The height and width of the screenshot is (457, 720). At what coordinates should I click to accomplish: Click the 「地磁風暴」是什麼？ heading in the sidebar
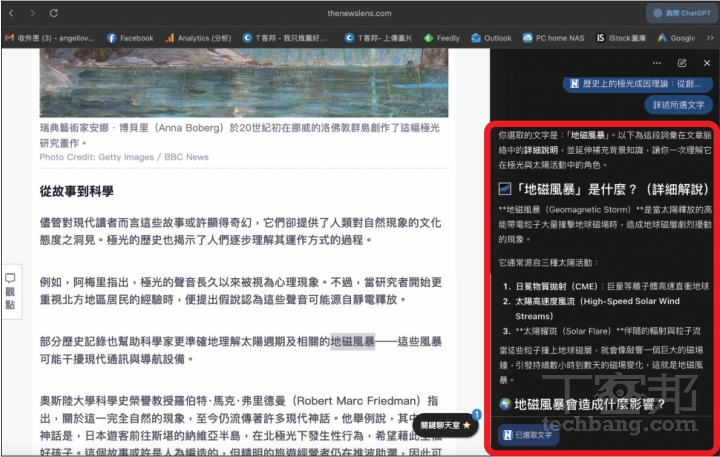coord(604,189)
